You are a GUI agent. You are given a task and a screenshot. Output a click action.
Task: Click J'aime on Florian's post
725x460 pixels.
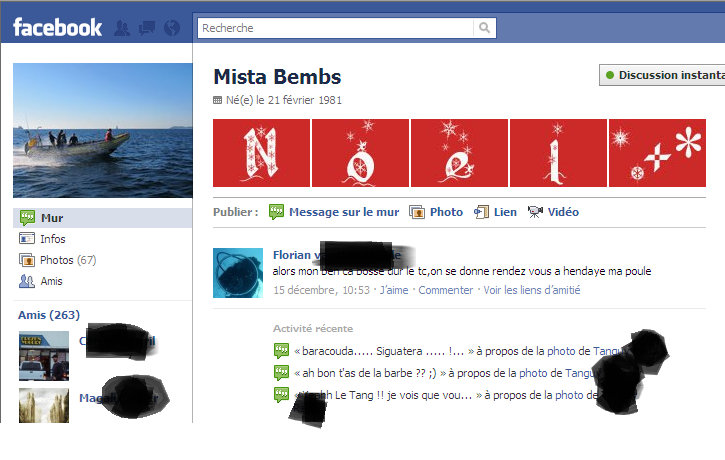394,290
